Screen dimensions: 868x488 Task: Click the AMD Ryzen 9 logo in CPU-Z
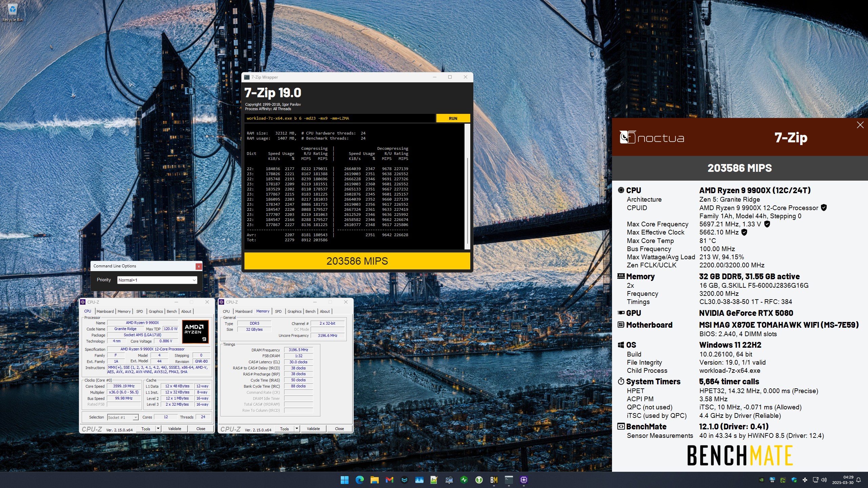pos(195,331)
